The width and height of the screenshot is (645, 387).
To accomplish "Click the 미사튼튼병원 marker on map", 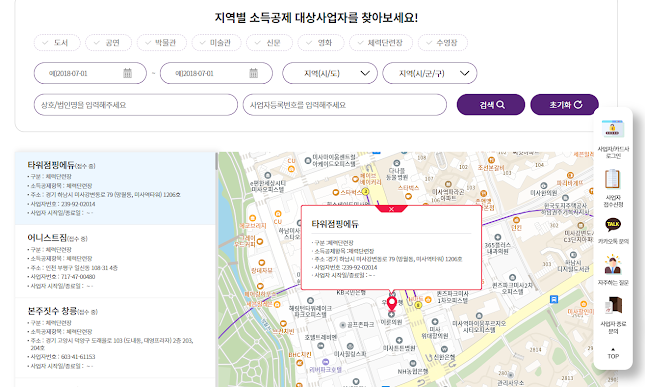I will click(x=399, y=341).
